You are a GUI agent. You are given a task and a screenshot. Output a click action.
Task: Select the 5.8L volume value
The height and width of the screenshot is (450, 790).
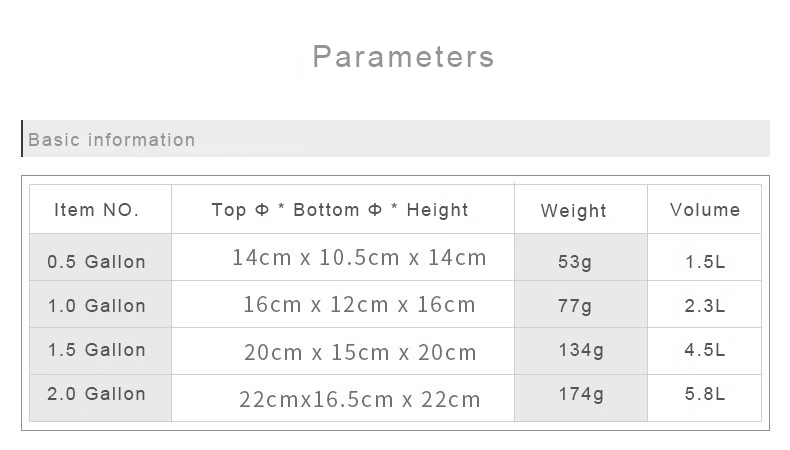tap(705, 394)
